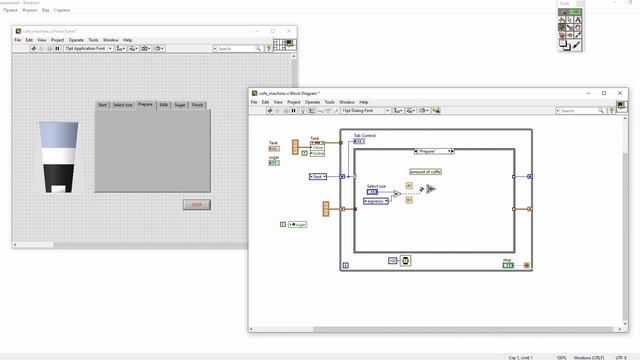The width and height of the screenshot is (640, 360).
Task: Show Context Help in Front Panel window
Action: [268, 49]
